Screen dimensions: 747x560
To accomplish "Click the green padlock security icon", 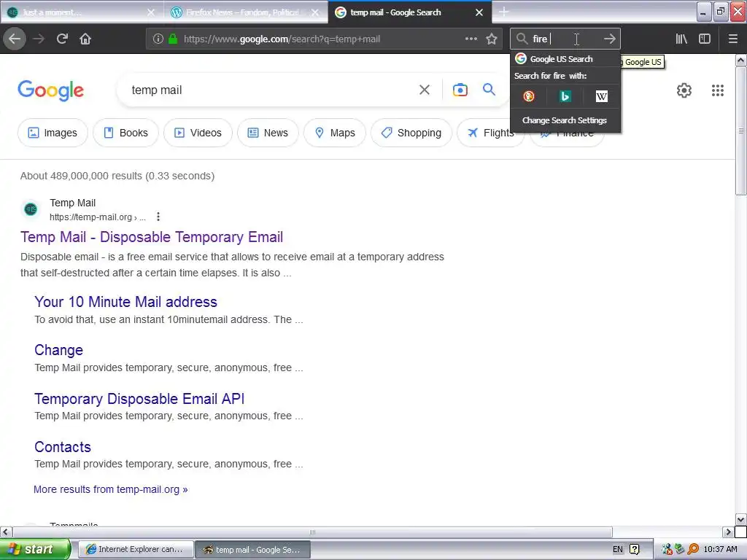I will (x=173, y=39).
